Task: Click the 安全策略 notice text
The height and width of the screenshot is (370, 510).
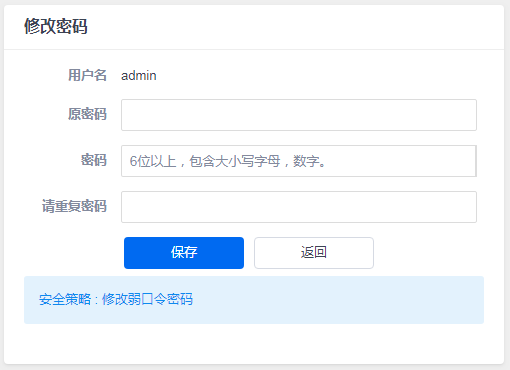Action: click(x=65, y=299)
